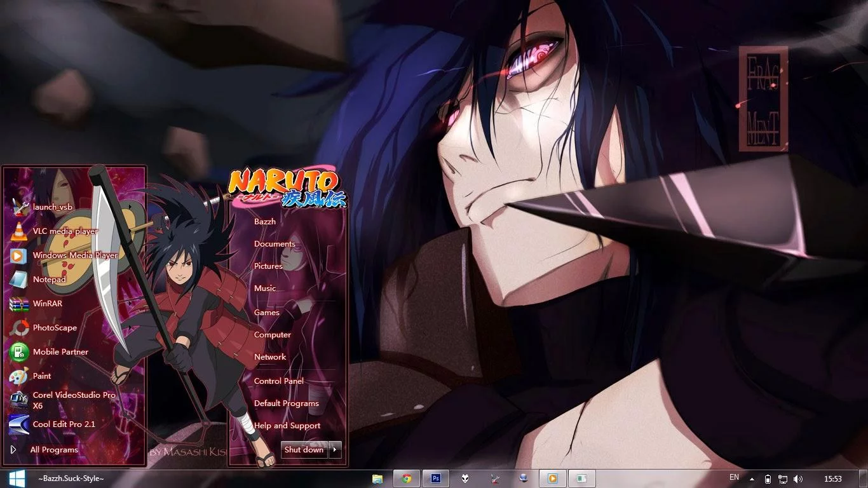This screenshot has width=868, height=488.
Task: Click the globe network icon on the taskbar
Action: (524, 478)
